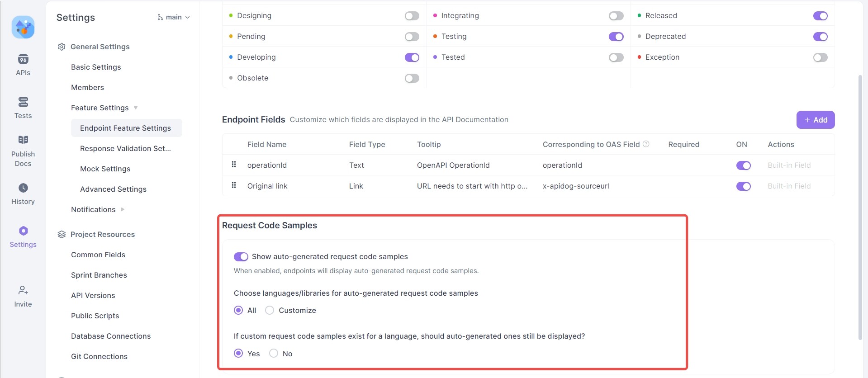868x378 pixels.
Task: Open Mock Settings page
Action: (x=105, y=169)
